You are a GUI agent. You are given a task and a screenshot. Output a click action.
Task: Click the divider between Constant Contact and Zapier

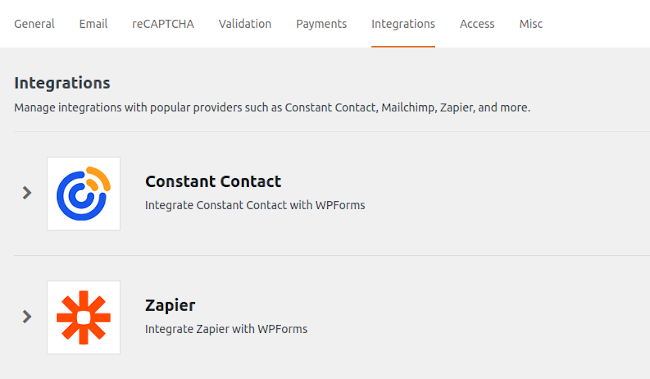click(332, 255)
